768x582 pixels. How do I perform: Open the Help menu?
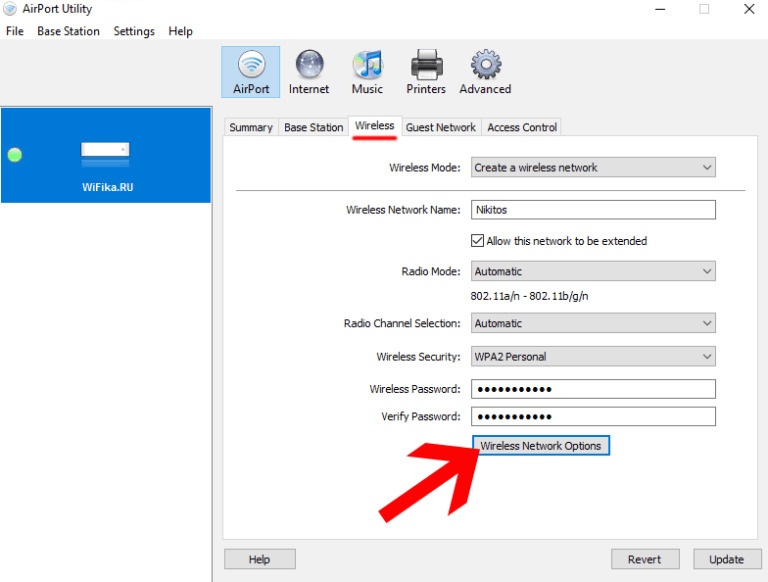[x=180, y=31]
